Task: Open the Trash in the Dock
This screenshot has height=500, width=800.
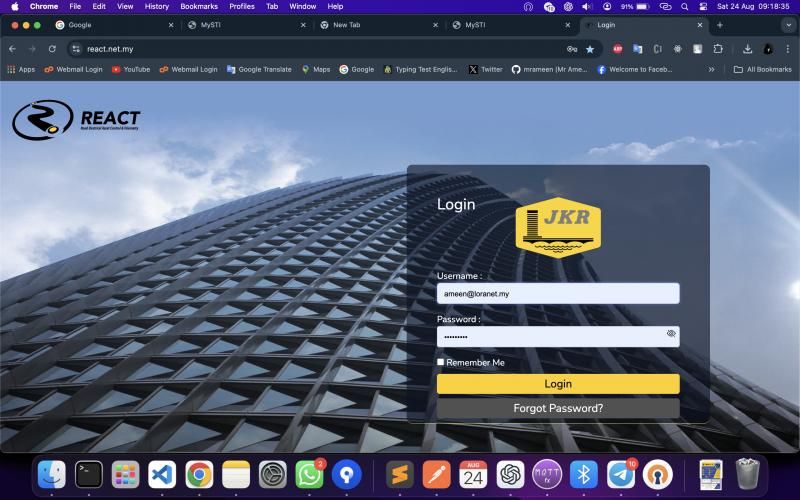Action: 747,474
